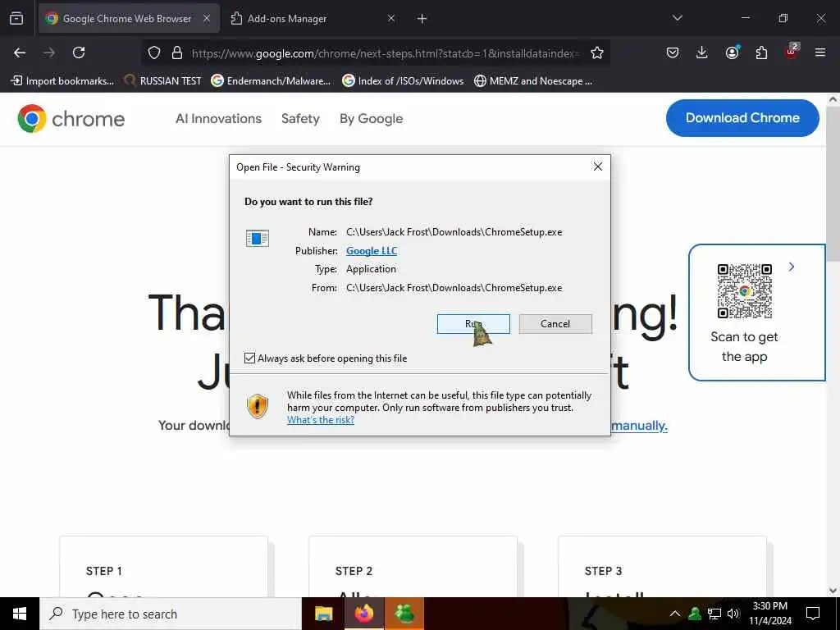
Task: Close the Open File Security Warning dialog
Action: pos(598,167)
